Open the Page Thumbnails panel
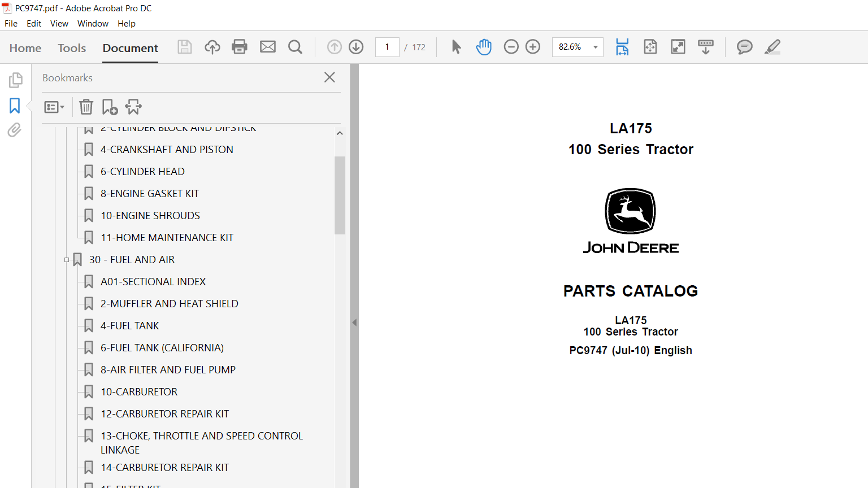Screen dimensions: 868x488 (x=15, y=80)
